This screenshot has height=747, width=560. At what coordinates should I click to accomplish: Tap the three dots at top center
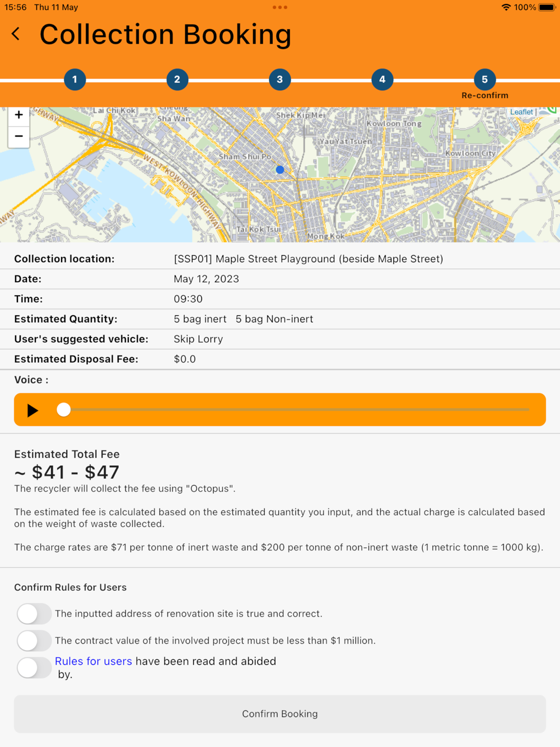(x=280, y=7)
